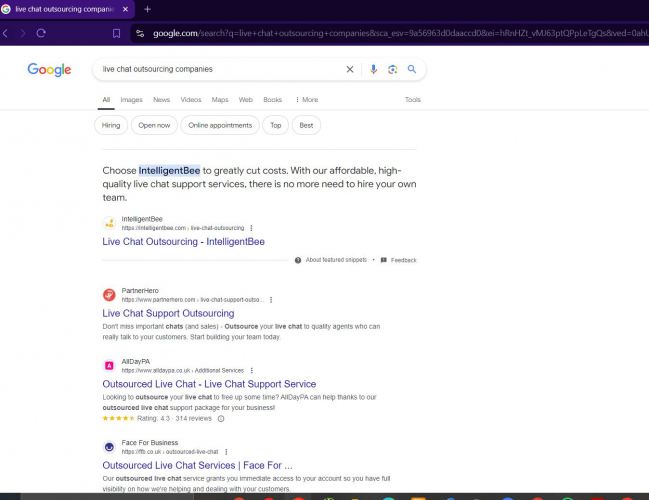The image size is (649, 500).
Task: Apply the Hiring filter chip
Action: pyautogui.click(x=111, y=125)
